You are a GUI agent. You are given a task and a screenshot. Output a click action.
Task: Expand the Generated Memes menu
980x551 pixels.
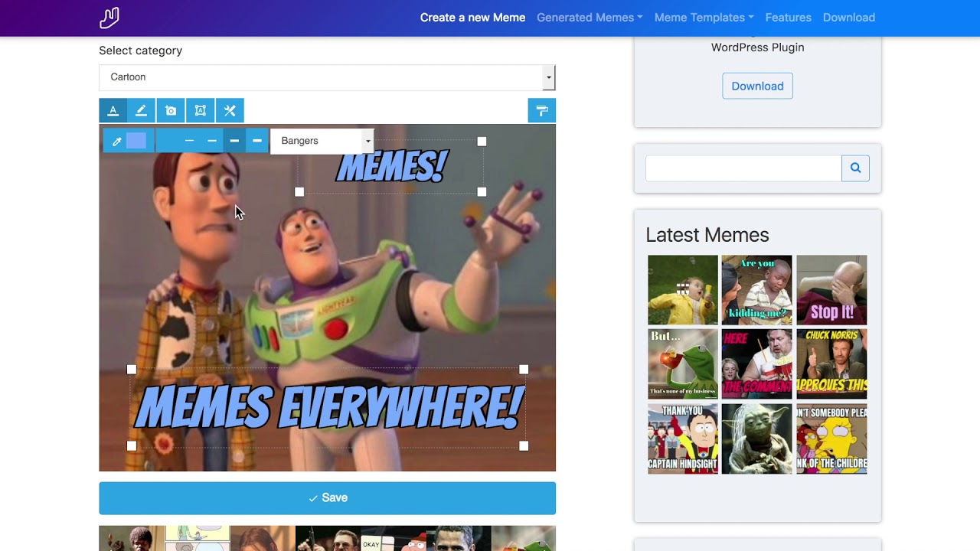(590, 18)
